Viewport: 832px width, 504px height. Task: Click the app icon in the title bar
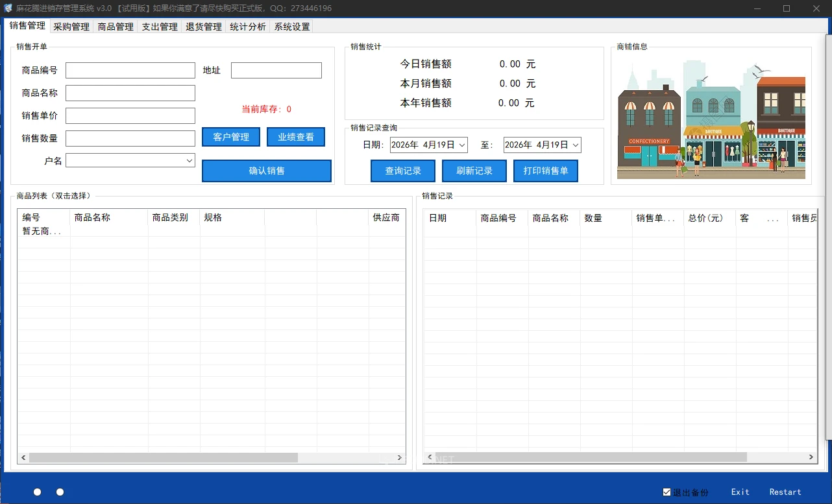[x=6, y=8]
